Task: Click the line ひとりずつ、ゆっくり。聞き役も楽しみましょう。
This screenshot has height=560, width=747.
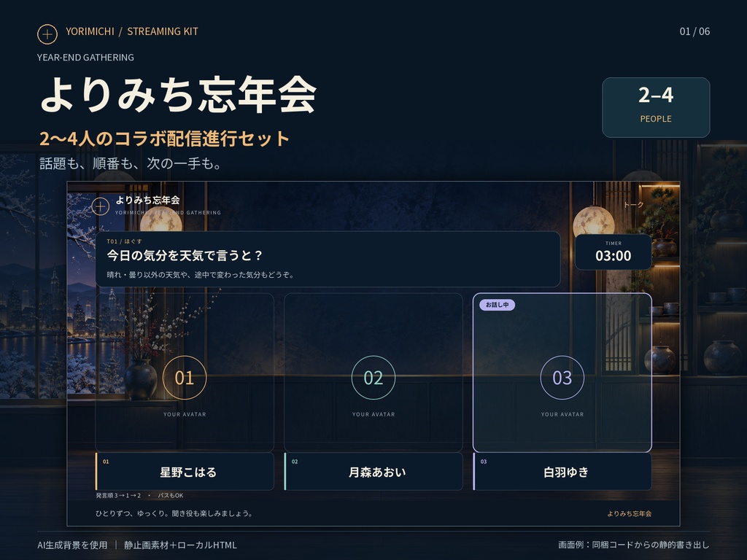Action: coord(174,513)
